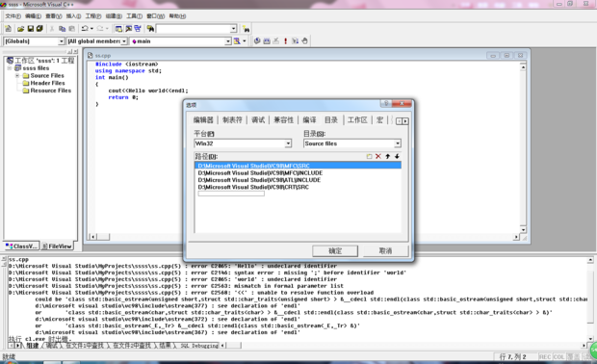Switch to SQL Debugging output tab

pyautogui.click(x=198, y=346)
